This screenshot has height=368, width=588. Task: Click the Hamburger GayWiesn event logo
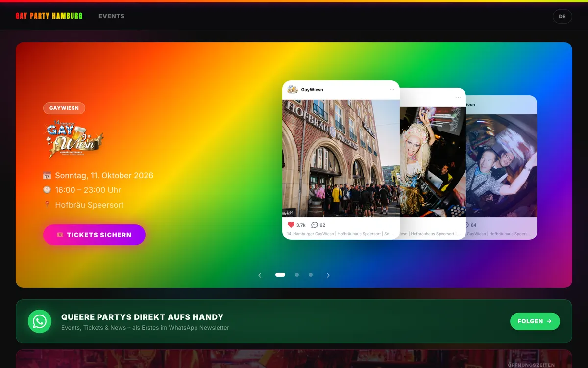coord(74,139)
